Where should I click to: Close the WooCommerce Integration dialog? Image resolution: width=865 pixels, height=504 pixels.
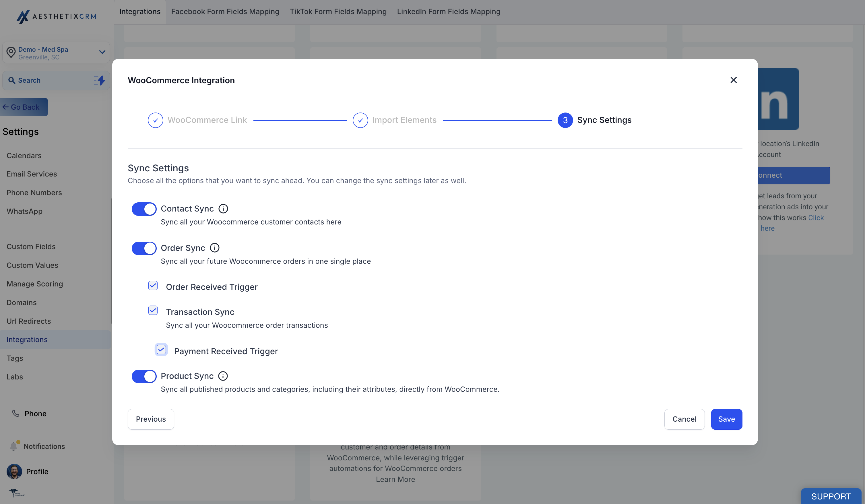[733, 80]
